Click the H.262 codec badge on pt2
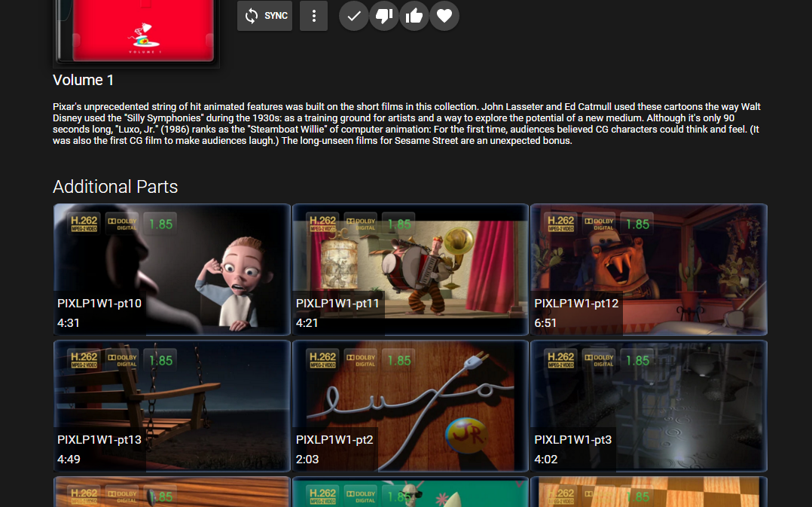The image size is (812, 507). [x=322, y=359]
